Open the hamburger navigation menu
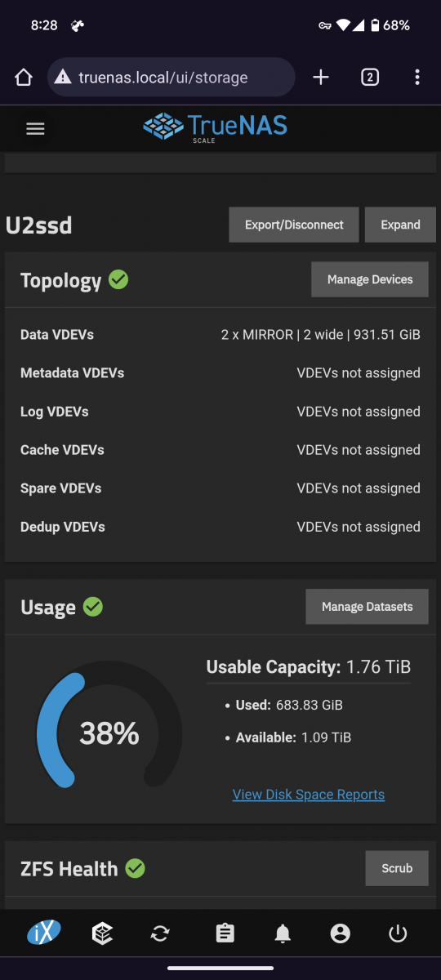 pyautogui.click(x=35, y=128)
